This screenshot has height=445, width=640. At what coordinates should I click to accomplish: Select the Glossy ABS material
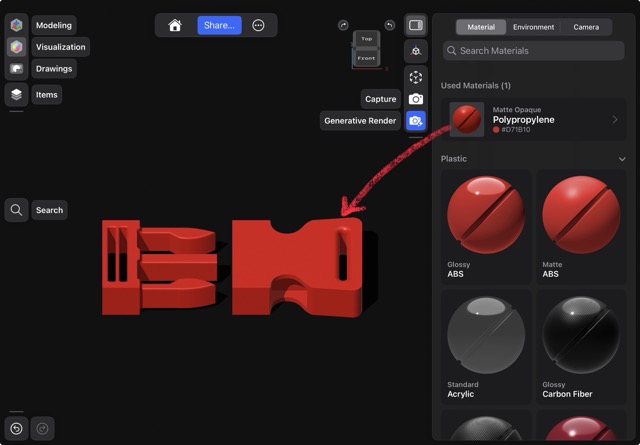point(486,227)
